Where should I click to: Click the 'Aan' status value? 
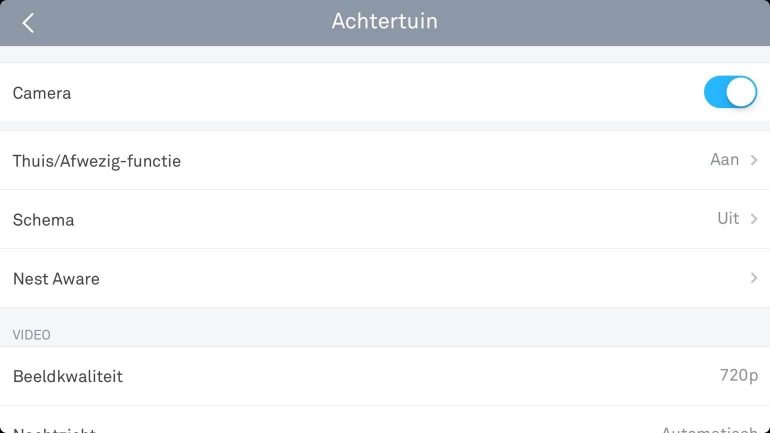(x=724, y=160)
